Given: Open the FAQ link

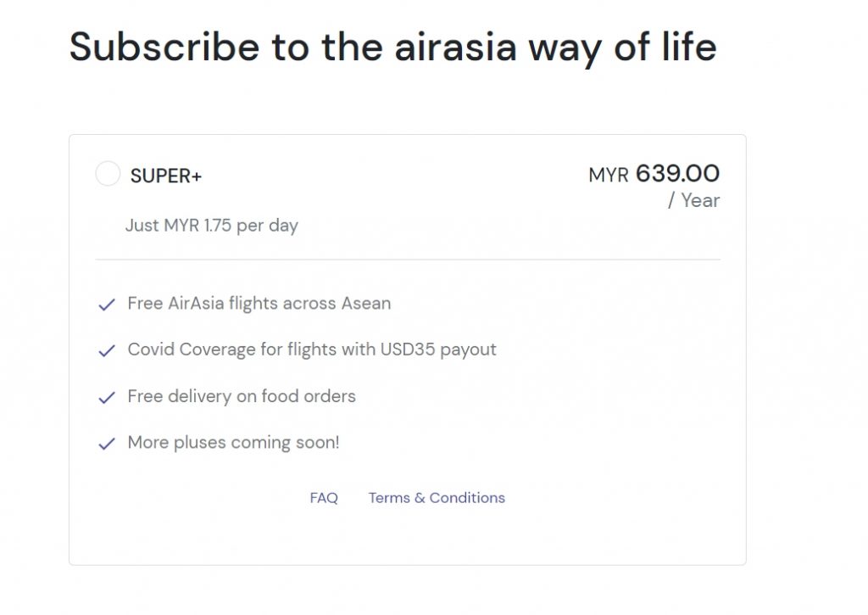Looking at the screenshot, I should (324, 498).
